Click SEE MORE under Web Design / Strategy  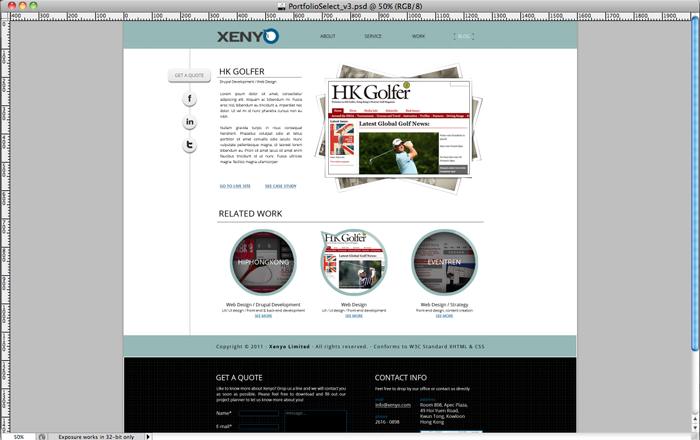(x=444, y=316)
